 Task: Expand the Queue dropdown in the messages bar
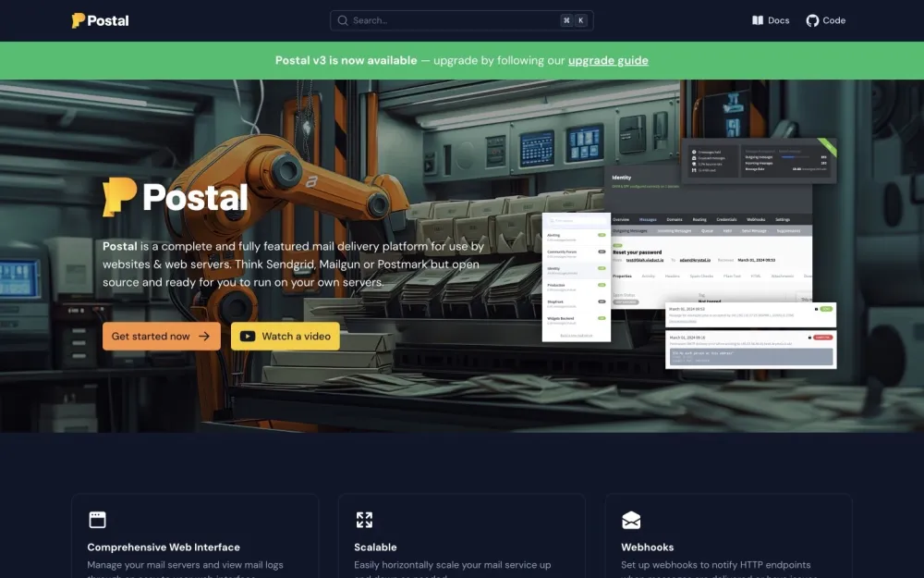coord(708,230)
